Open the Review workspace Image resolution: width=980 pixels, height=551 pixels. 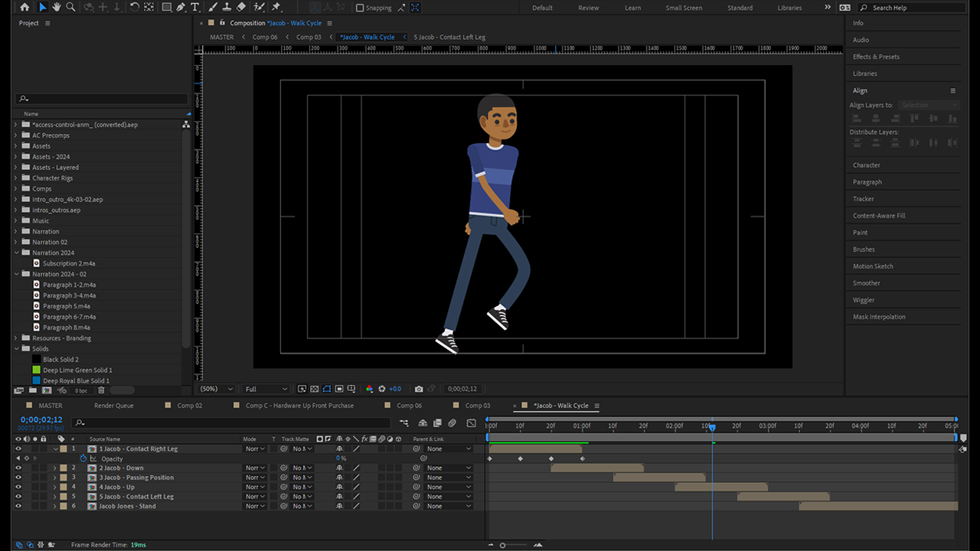coord(588,8)
